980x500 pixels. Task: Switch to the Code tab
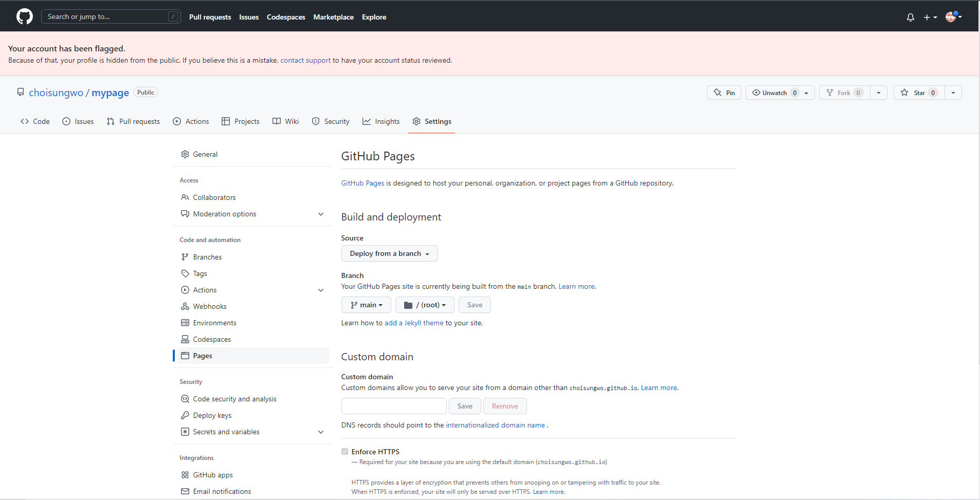click(35, 121)
